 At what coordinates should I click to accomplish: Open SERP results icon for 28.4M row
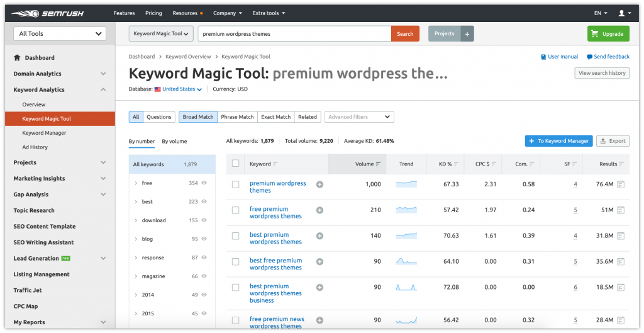tap(621, 320)
